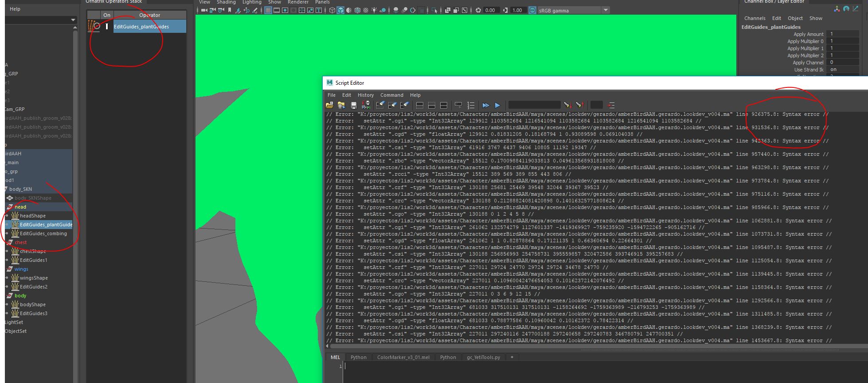This screenshot has height=383, width=868.
Task: Click the Execute All double-arrow icon
Action: coord(485,105)
